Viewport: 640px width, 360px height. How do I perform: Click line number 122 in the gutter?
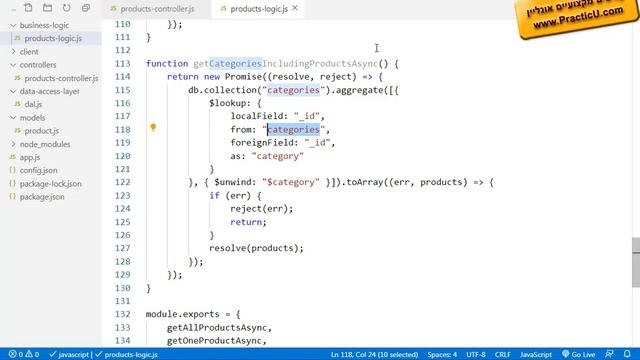pyautogui.click(x=122, y=182)
